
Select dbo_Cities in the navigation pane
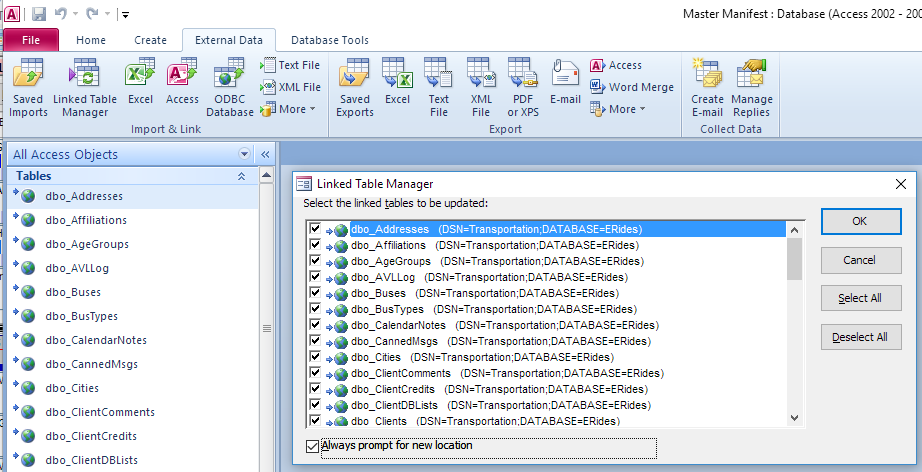[x=133, y=388]
